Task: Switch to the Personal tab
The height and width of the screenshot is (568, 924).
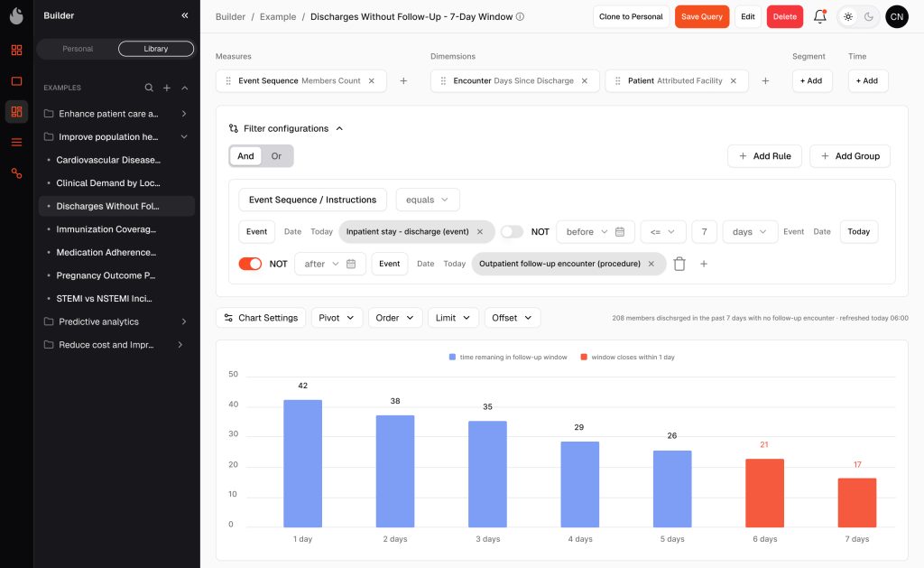Action: click(78, 49)
